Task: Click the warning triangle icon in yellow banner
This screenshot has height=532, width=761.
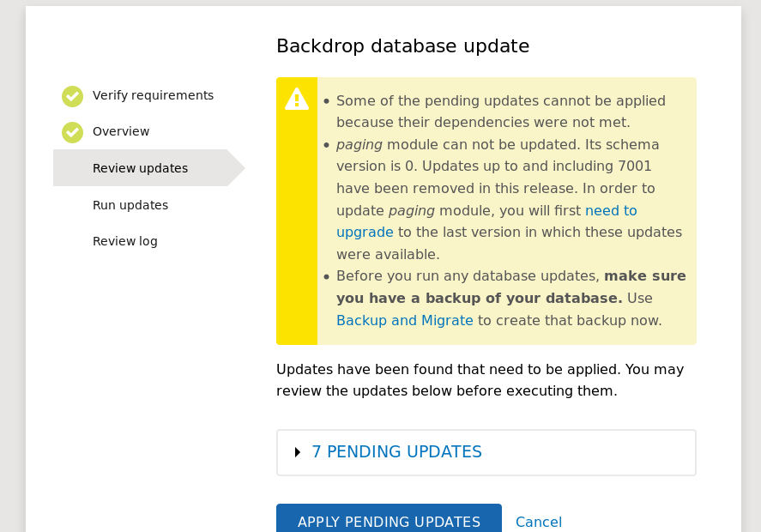Action: click(x=296, y=100)
